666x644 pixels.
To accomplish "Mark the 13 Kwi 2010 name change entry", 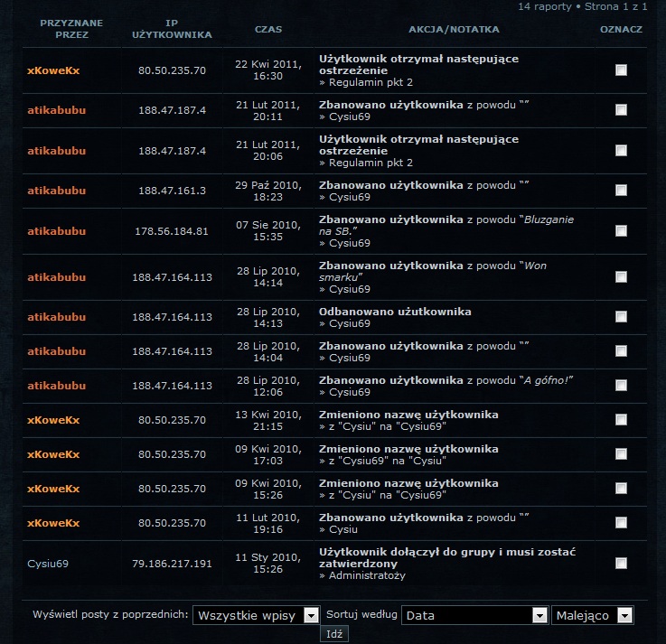I will tap(621, 420).
